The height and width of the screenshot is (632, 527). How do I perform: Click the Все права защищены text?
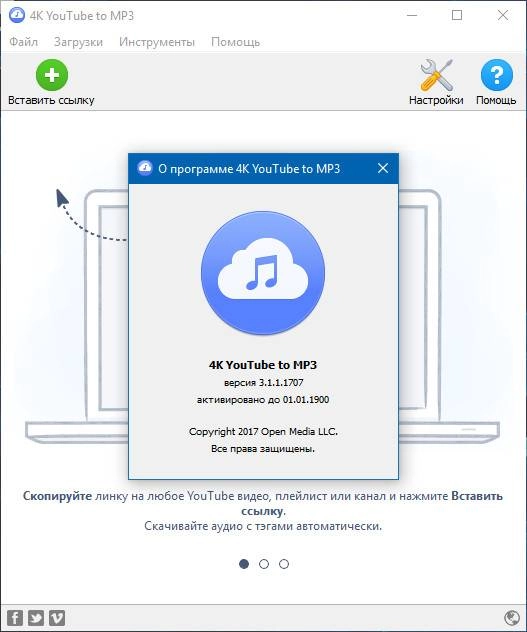[263, 449]
